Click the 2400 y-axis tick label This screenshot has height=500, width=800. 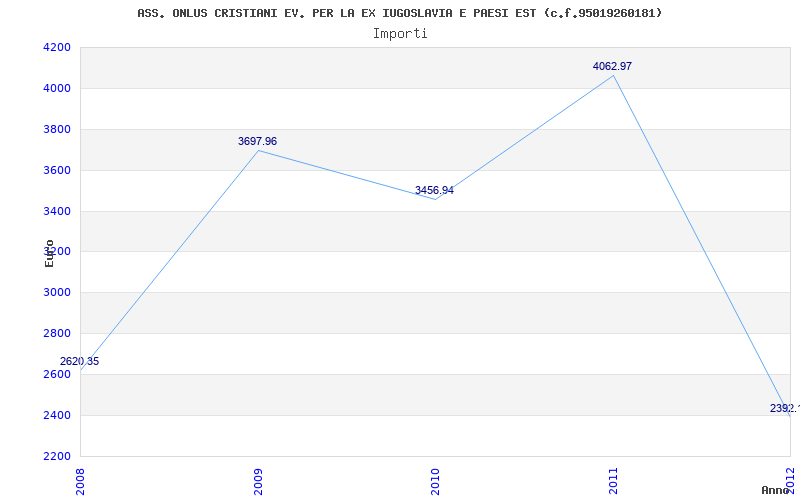pos(56,415)
